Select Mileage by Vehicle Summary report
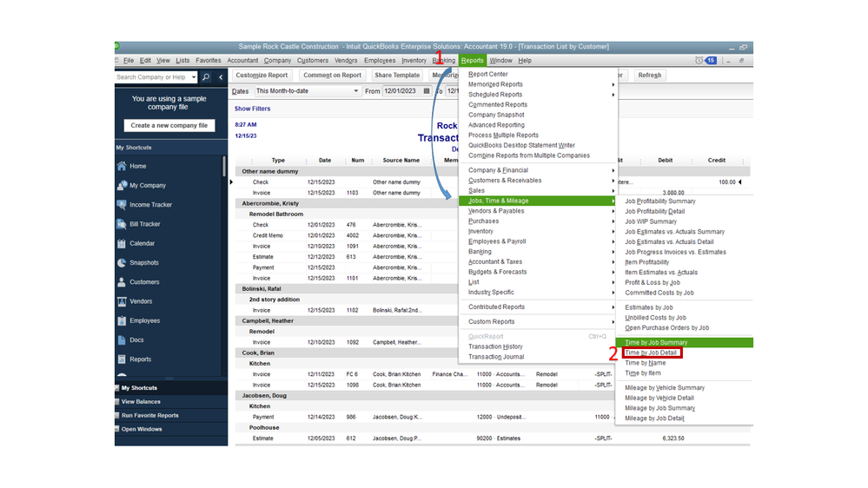868x488 pixels. [x=665, y=388]
